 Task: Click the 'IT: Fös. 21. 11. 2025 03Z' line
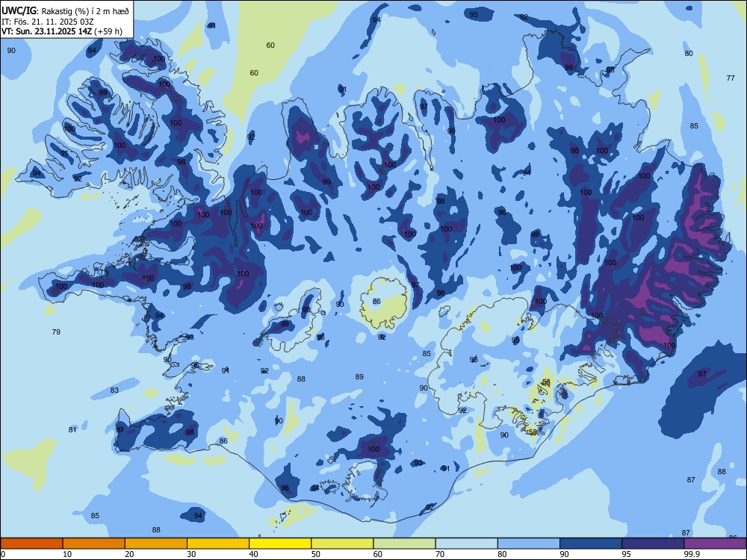48,22
